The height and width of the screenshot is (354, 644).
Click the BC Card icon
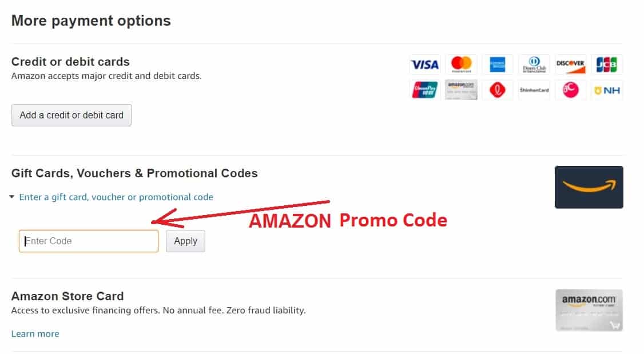(571, 90)
